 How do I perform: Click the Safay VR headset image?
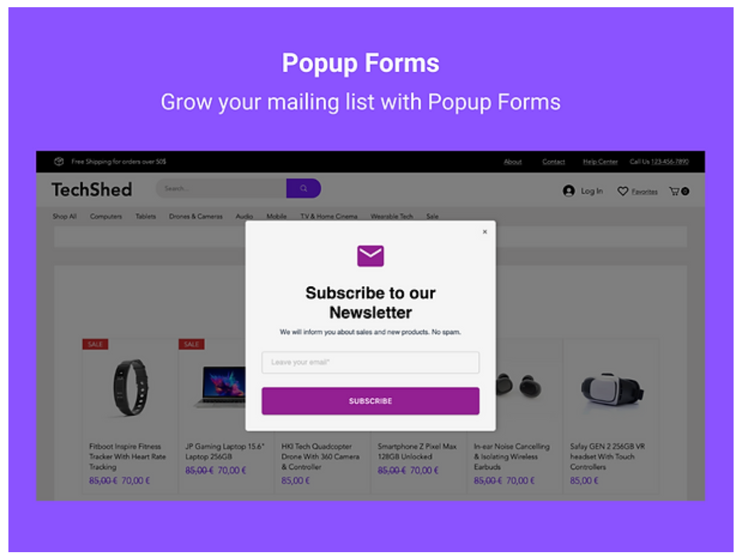point(612,388)
